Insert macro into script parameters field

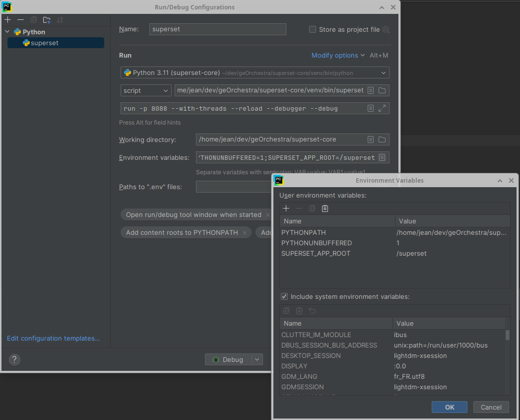[x=371, y=109]
